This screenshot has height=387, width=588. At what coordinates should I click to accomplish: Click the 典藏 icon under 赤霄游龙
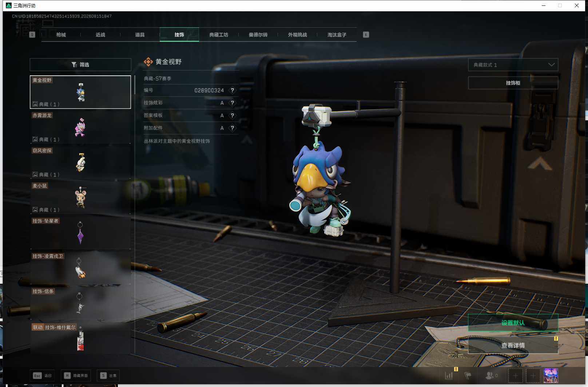(35, 139)
